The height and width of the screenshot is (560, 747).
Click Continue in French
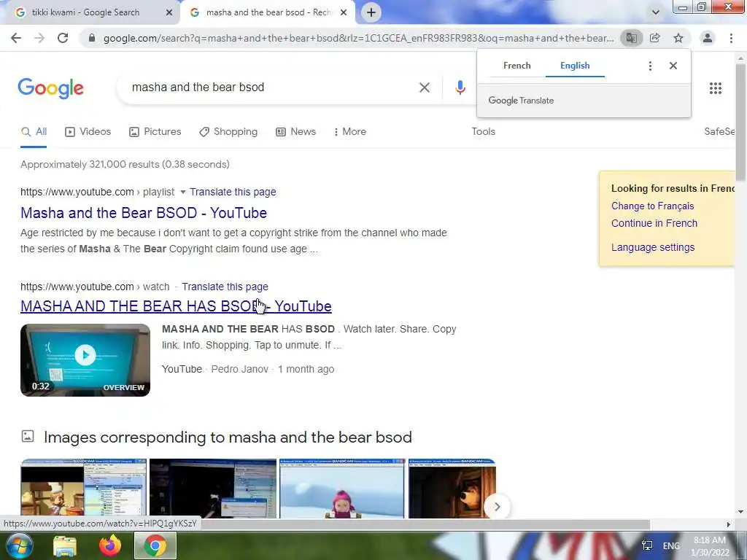654,223
